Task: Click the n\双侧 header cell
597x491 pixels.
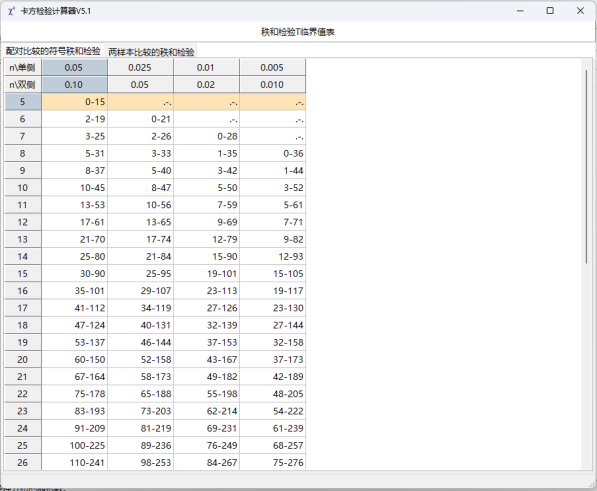Action: tap(23, 84)
